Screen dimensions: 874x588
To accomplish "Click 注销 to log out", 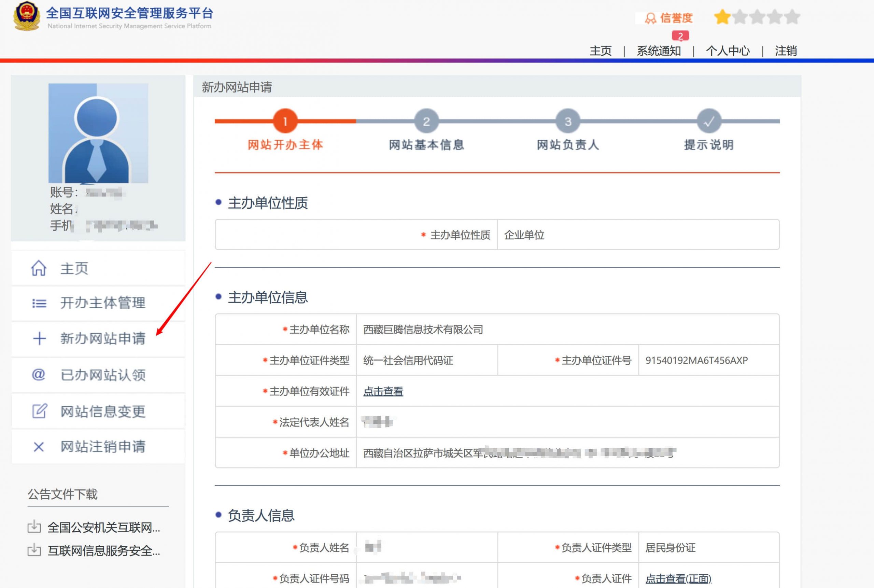I will tap(785, 51).
